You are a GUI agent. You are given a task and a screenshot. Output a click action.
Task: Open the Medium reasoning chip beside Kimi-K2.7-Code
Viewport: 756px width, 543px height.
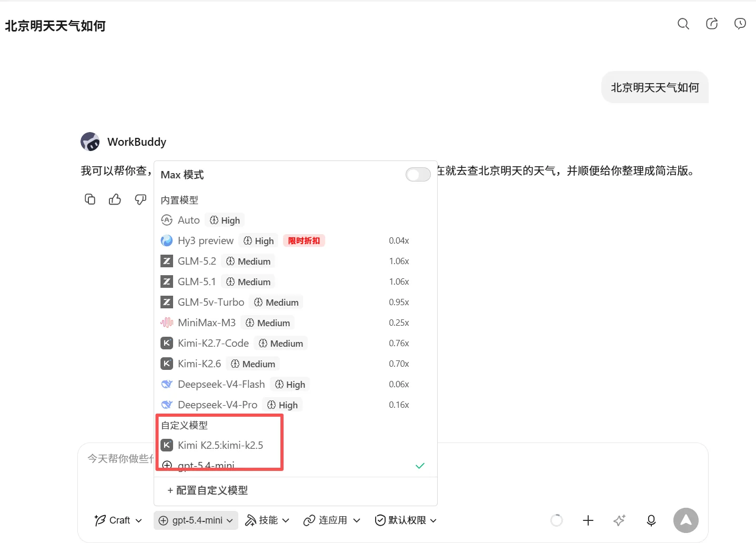(x=281, y=343)
